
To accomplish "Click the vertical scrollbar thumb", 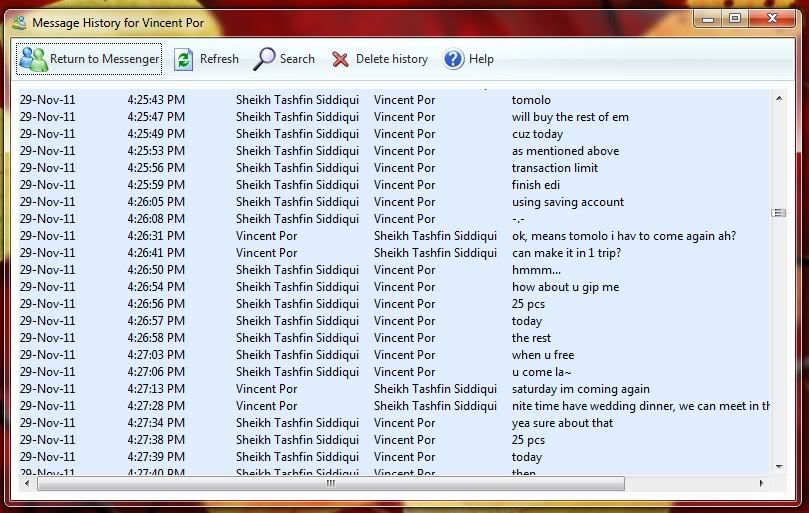I will pos(779,213).
